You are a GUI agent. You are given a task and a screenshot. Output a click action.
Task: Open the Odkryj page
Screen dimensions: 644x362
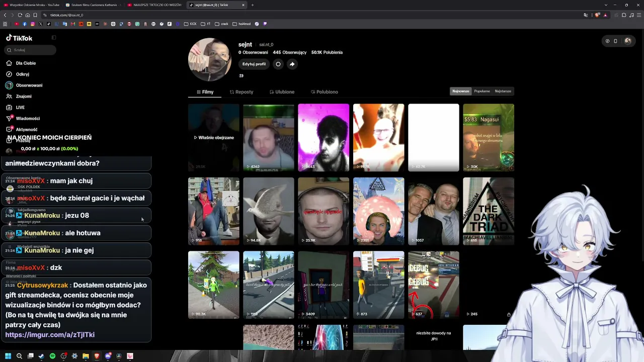coord(18,74)
